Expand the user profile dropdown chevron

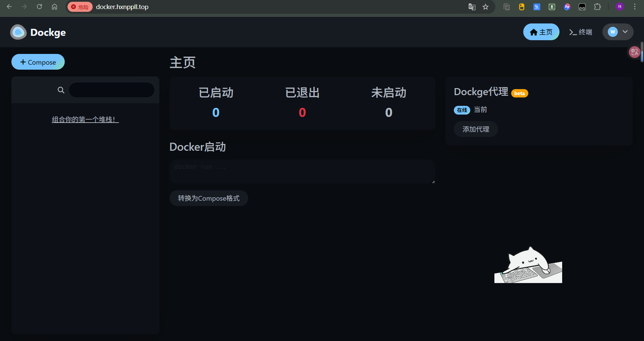point(625,32)
